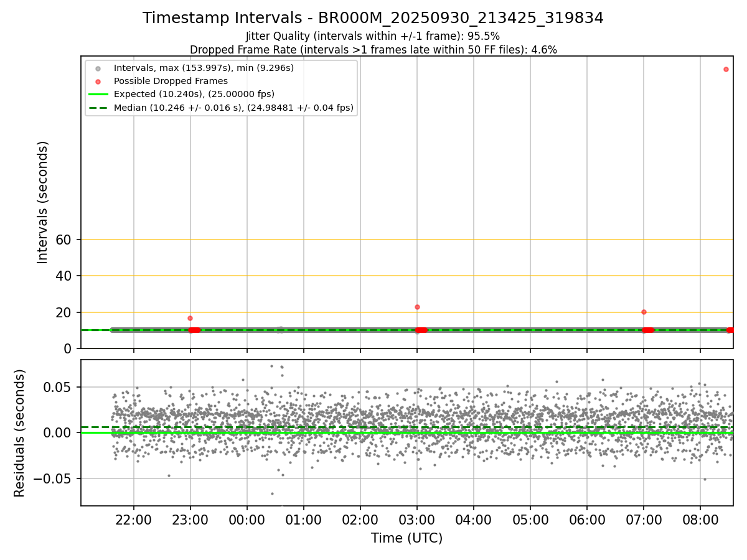The width and height of the screenshot is (747, 560).
Task: Click the 'Intervals (seconds)' y-axis label
Action: pyautogui.click(x=43, y=202)
